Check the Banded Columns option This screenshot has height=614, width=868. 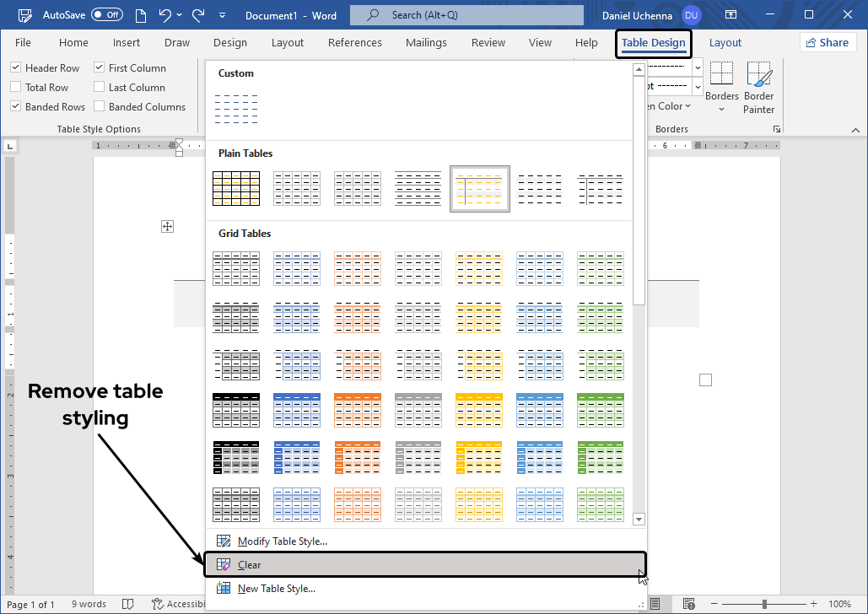tap(100, 107)
